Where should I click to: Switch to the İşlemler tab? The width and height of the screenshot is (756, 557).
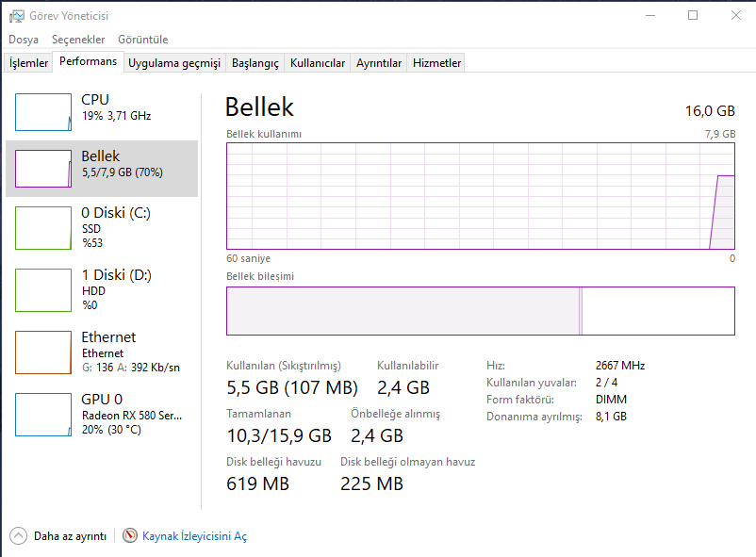click(x=28, y=63)
